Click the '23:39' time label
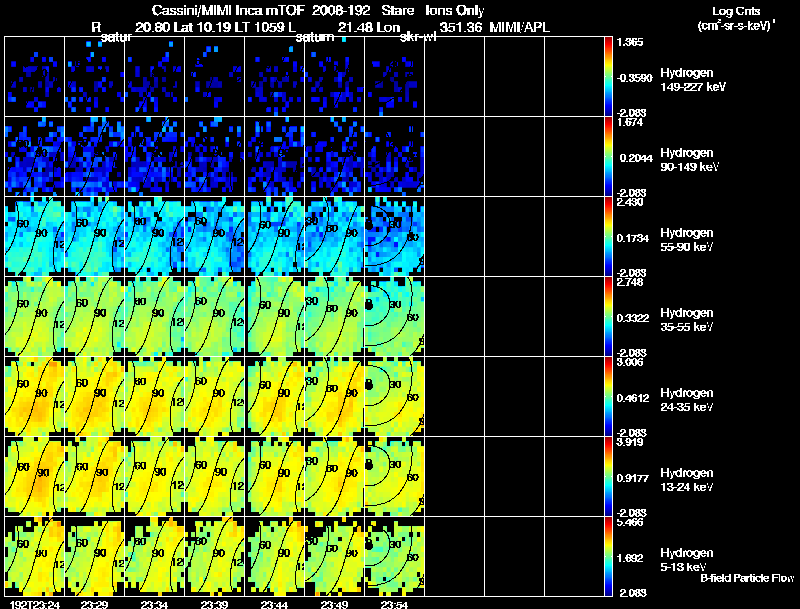The height and width of the screenshot is (609, 800). tap(214, 605)
